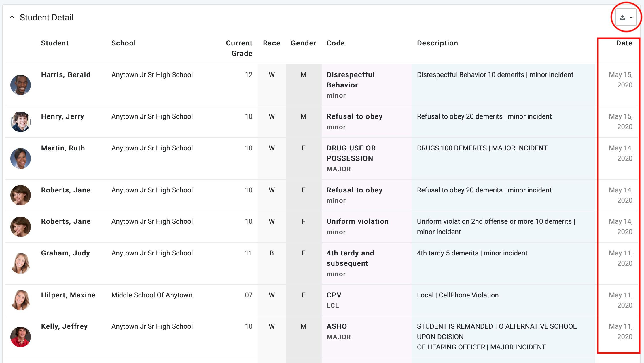644x363 pixels.
Task: Select student name Kelly, Jeffrey
Action: click(x=64, y=326)
